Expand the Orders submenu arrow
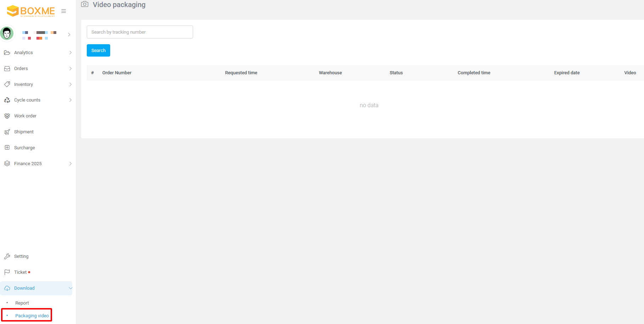Screen dimensions: 644x324 [70, 69]
